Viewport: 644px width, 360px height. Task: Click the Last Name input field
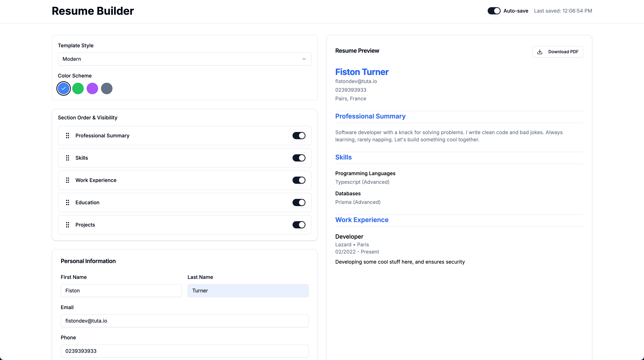248,290
